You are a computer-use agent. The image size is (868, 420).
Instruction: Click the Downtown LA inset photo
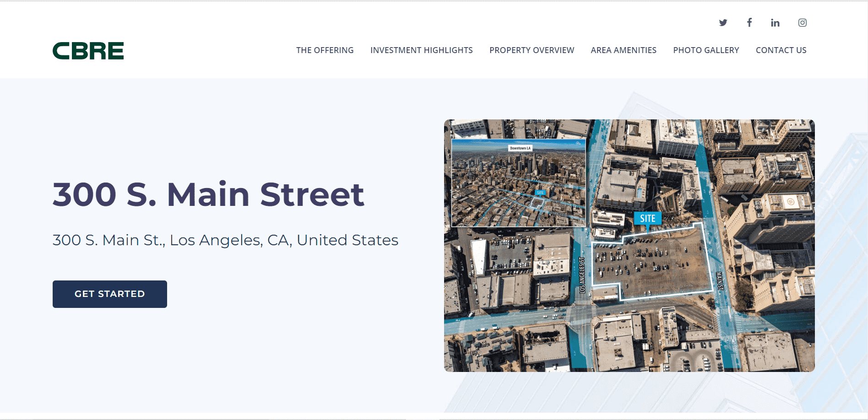point(518,183)
